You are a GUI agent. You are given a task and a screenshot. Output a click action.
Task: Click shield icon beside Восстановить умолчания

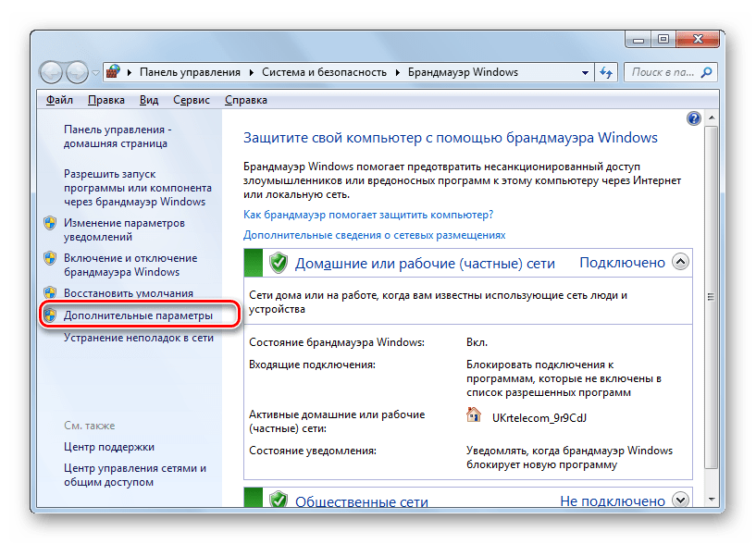(x=50, y=292)
